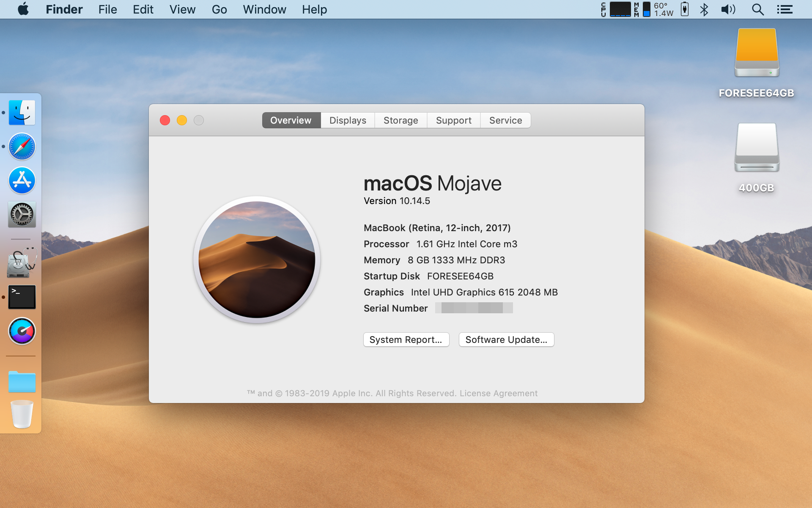
Task: Close the About This Mac window
Action: tap(165, 120)
